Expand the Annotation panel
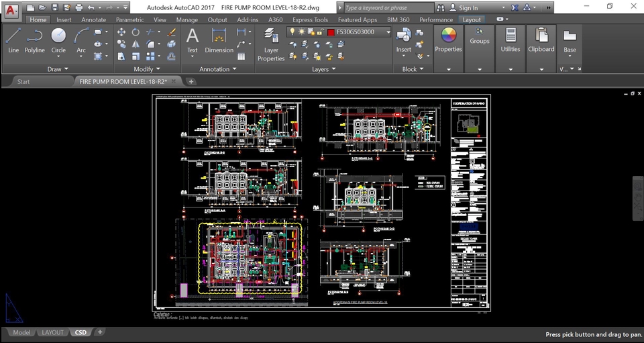The width and height of the screenshot is (644, 343). coord(217,69)
